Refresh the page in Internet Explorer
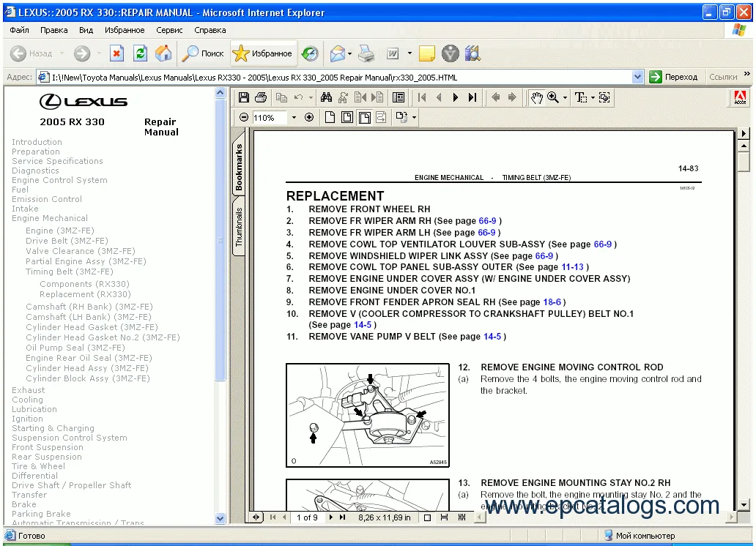Screen dimensions: 756x546 (x=141, y=53)
